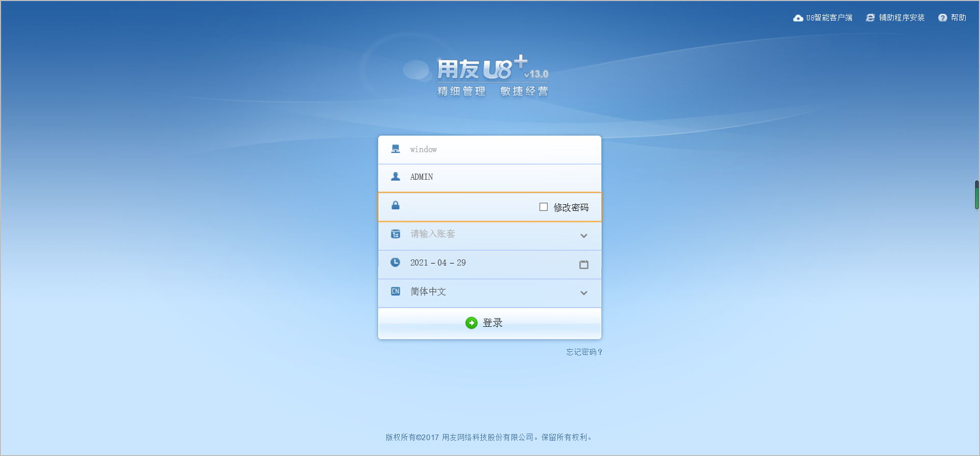The width and height of the screenshot is (980, 456).
Task: Click the CN language icon
Action: click(396, 291)
